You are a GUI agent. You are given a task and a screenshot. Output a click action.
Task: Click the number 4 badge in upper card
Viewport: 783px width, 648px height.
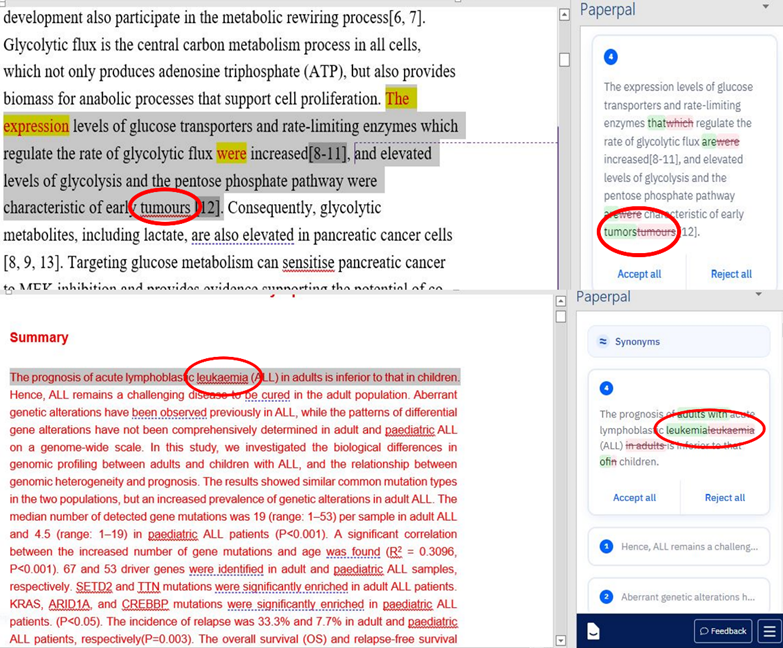click(x=611, y=57)
